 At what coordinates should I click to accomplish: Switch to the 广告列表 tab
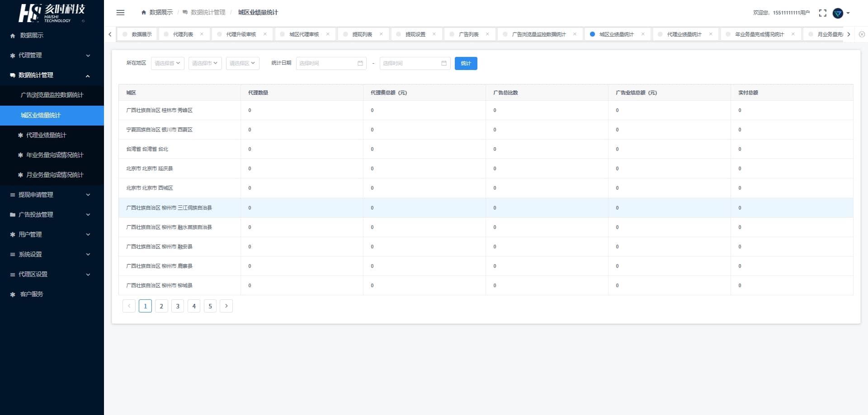coord(469,34)
